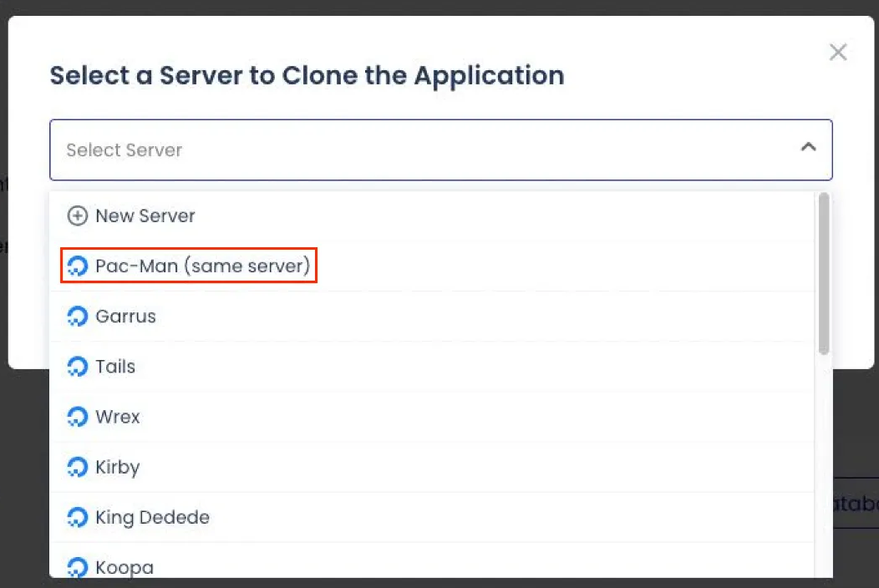The width and height of the screenshot is (879, 588).
Task: Click the server list scrollbar thumb
Action: [824, 274]
